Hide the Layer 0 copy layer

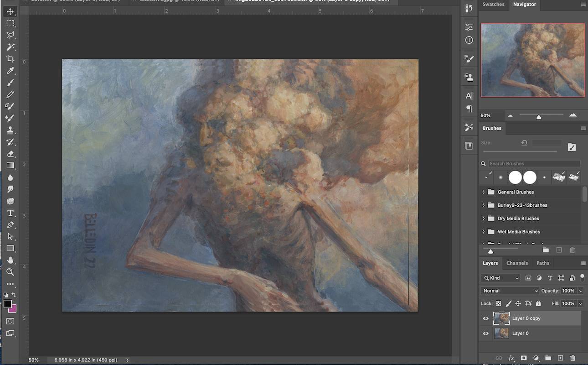[x=485, y=318]
